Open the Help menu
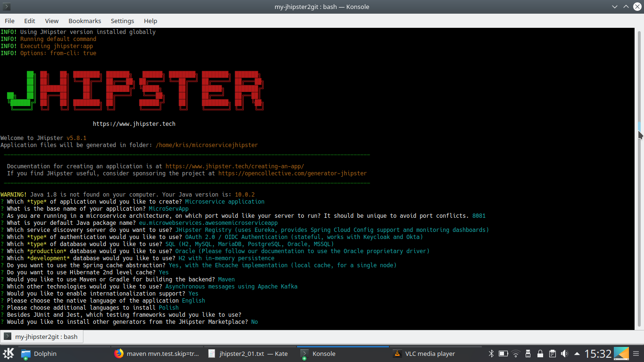The width and height of the screenshot is (644, 362). click(150, 21)
